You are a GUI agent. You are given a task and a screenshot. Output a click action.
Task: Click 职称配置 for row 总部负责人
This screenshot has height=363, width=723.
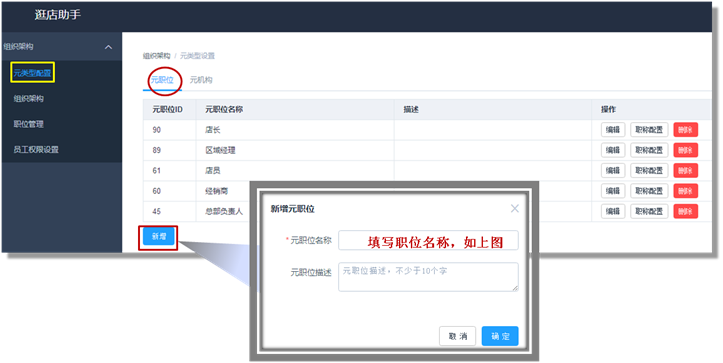649,211
